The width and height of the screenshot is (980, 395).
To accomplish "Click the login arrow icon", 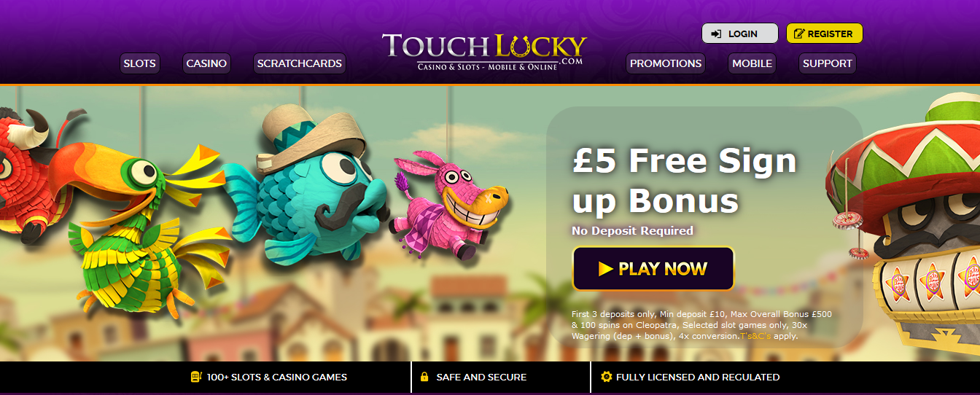I will pos(717,34).
